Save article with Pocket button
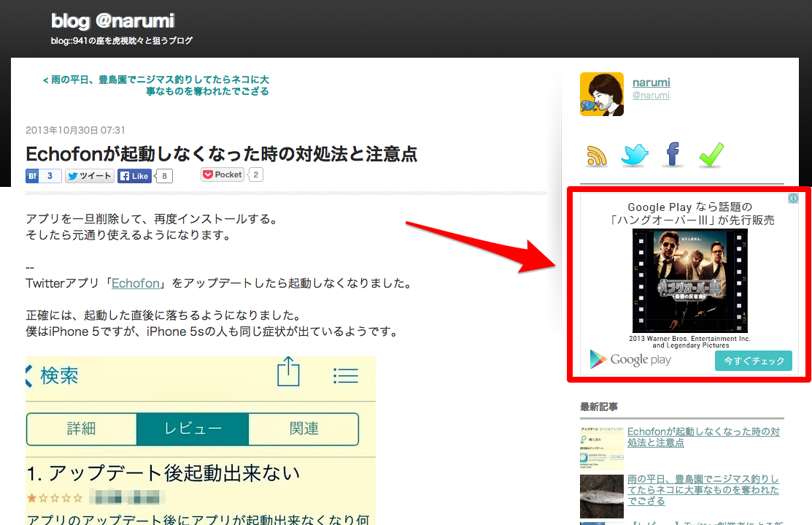Viewport: 812px width, 525px height. pyautogui.click(x=223, y=175)
